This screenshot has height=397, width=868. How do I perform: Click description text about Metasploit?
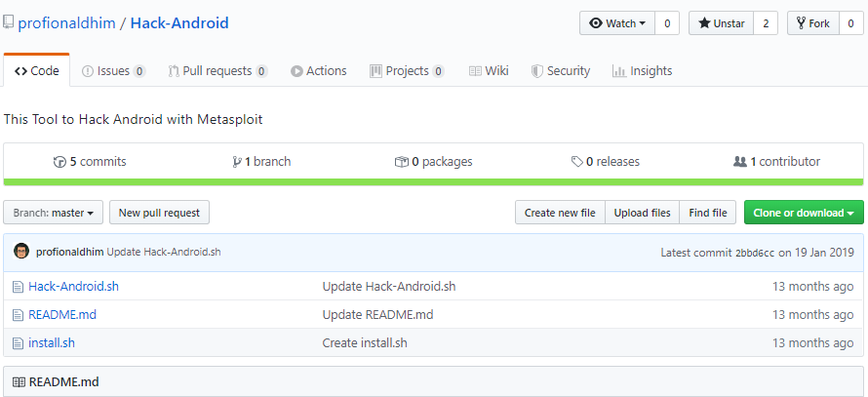pos(133,120)
